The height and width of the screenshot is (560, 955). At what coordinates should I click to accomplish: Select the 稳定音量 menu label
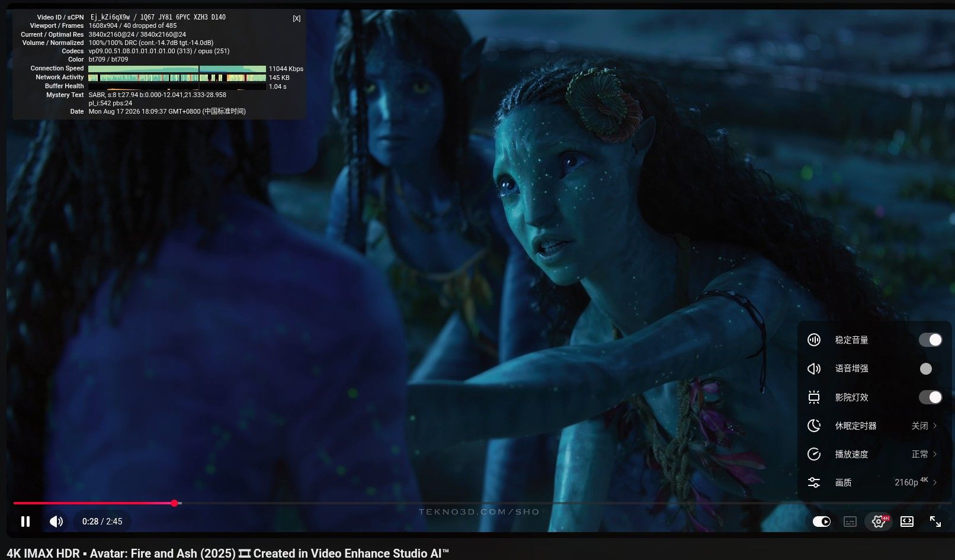pyautogui.click(x=851, y=340)
